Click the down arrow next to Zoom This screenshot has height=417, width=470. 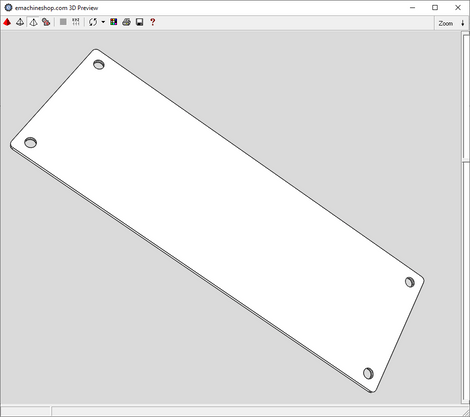(463, 23)
